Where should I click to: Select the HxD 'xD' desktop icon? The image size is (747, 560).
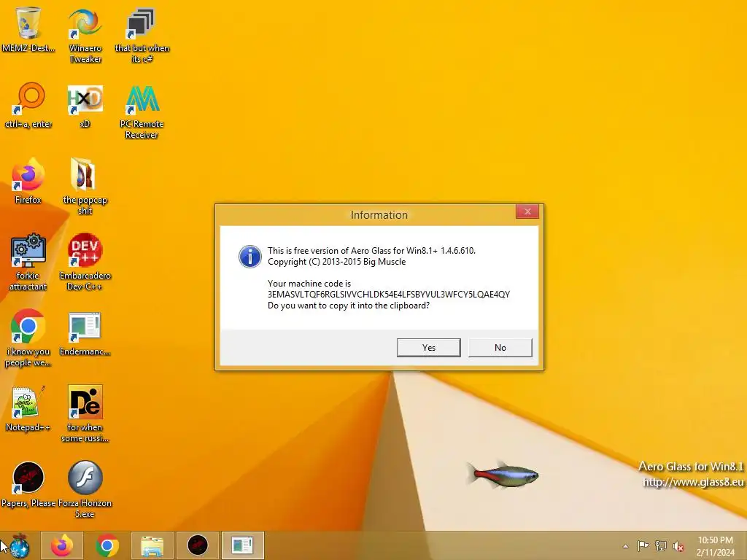coord(85,106)
